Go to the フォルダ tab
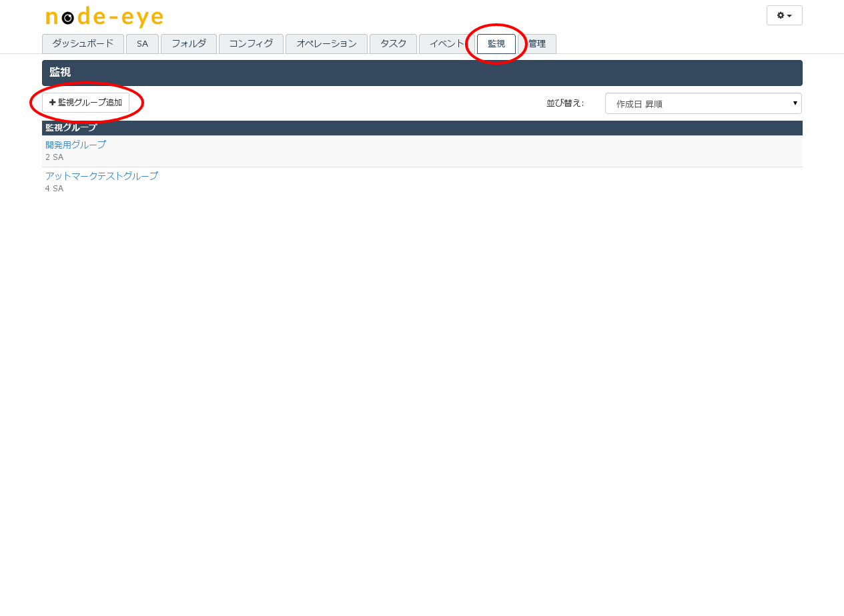Screen dimensions: 844x616 (x=189, y=43)
